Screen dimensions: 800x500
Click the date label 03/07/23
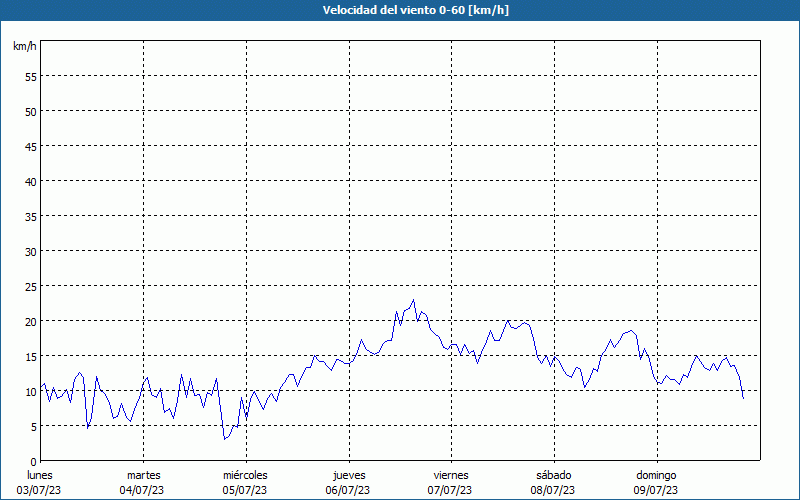click(x=39, y=490)
